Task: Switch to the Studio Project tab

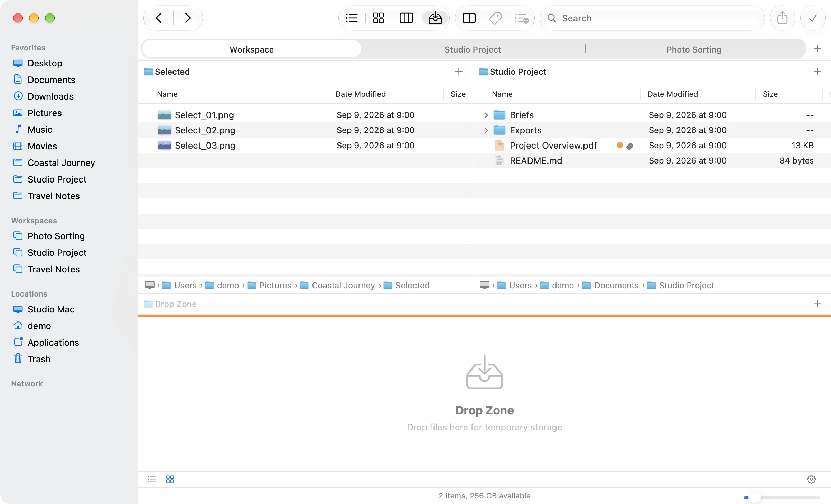Action: click(x=473, y=49)
